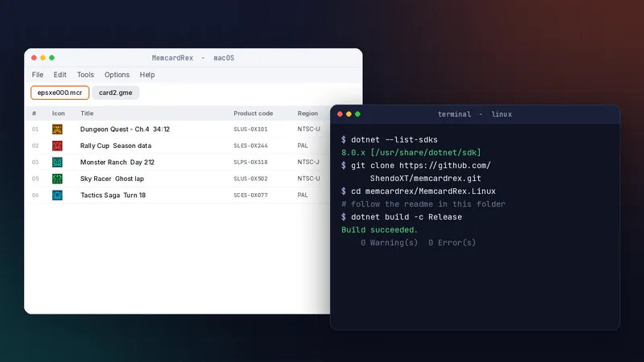This screenshot has height=362, width=644.
Task: Click the Dungeon Quest save icon
Action: [x=57, y=130]
